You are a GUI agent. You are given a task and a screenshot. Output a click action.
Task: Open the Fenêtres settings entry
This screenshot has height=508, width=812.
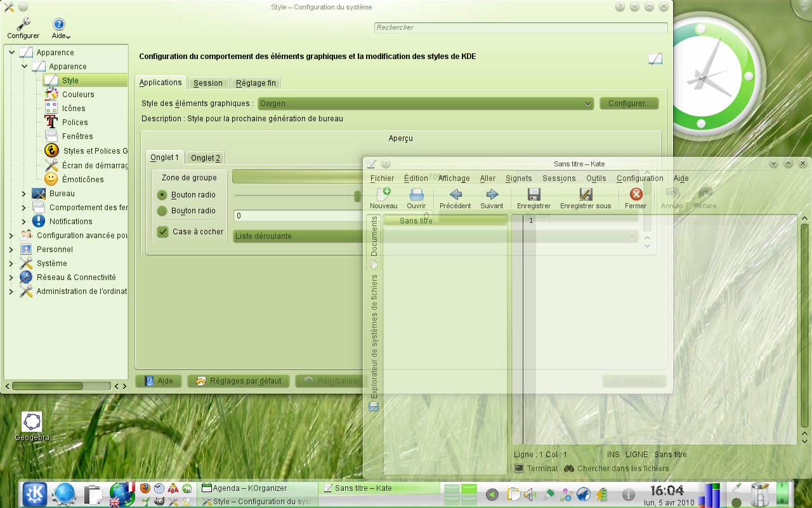point(77,136)
